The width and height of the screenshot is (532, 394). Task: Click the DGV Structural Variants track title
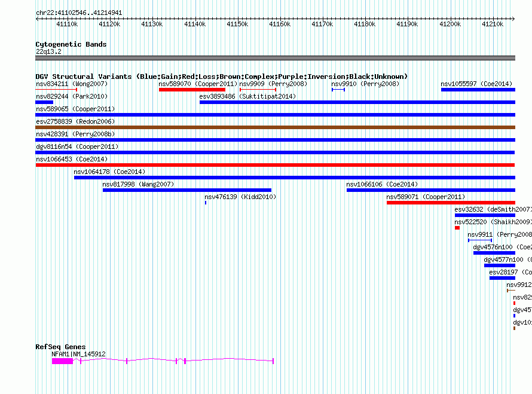click(221, 77)
